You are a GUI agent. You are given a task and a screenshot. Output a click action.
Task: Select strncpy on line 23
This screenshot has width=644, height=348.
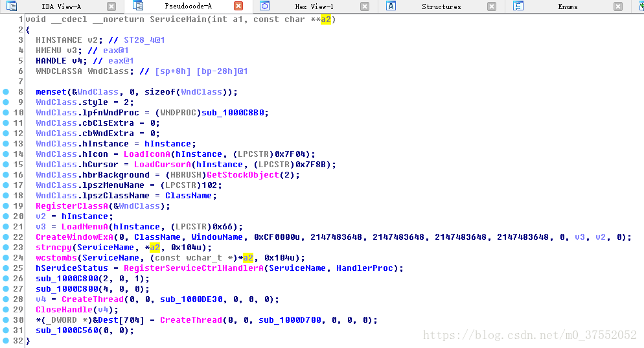[54, 248]
